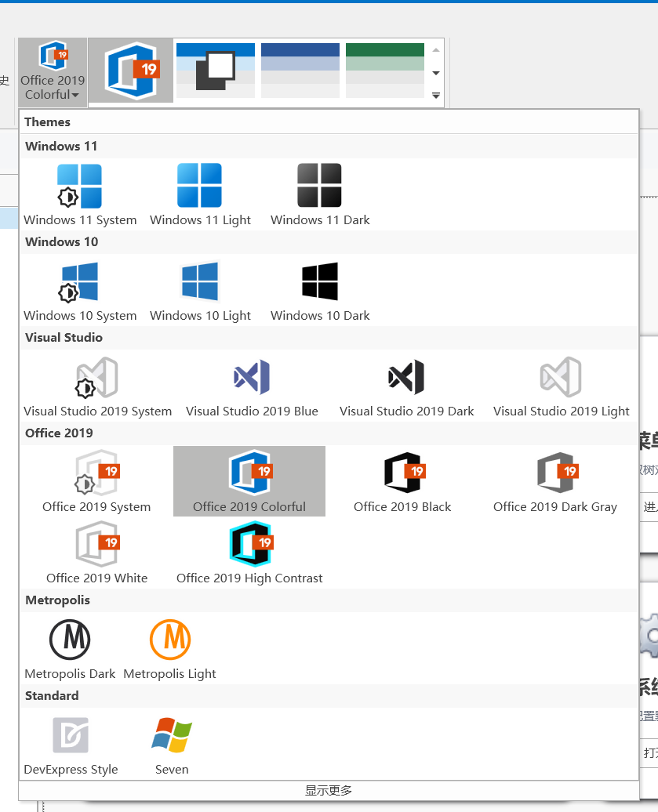
Task: Click the 显示更多 show more button
Action: coord(329,790)
